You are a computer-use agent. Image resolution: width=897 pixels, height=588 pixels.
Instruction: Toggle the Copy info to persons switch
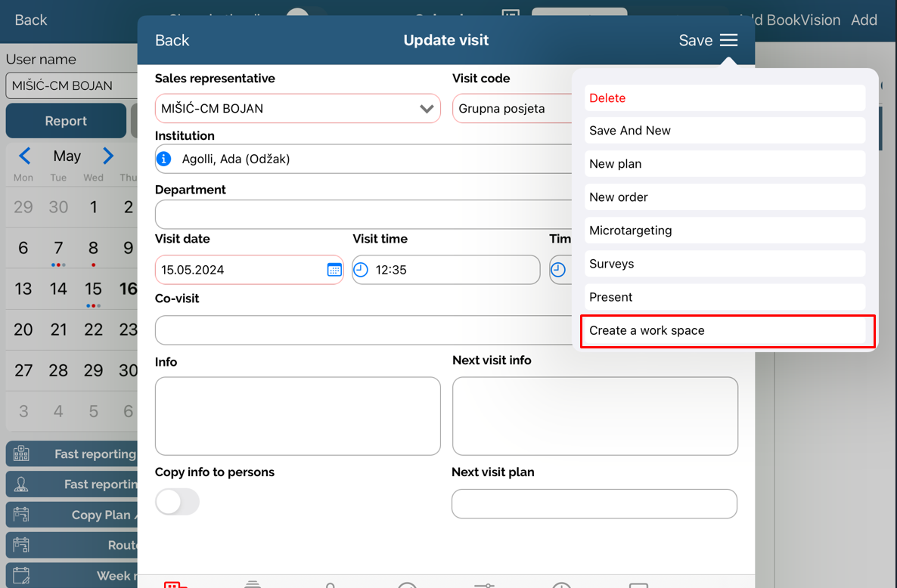coord(177,502)
